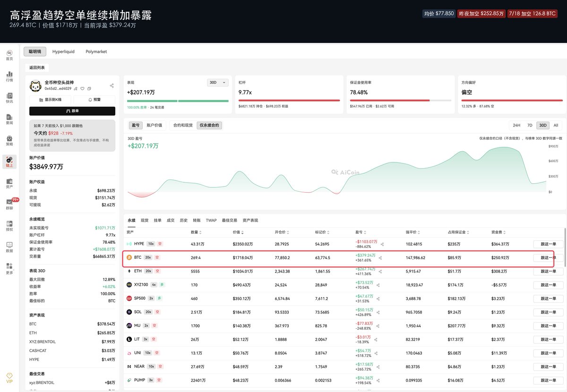Favorite the trader with the heart icon

[82, 88]
